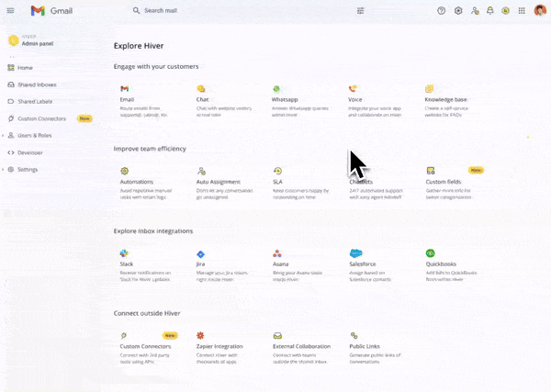This screenshot has height=392, width=551.
Task: Open the Auto Assignment feature
Action: point(218,181)
